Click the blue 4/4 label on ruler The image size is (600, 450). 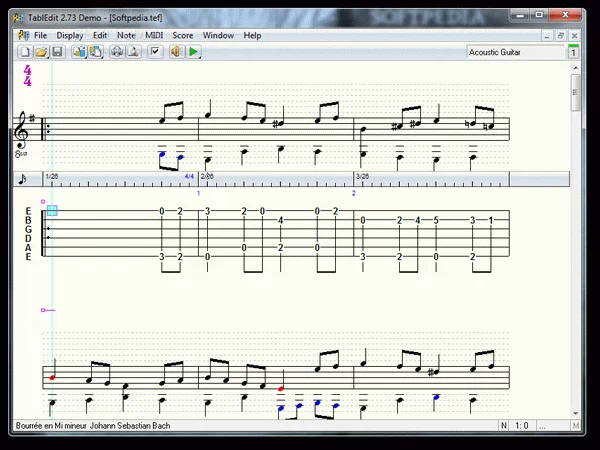click(x=189, y=176)
